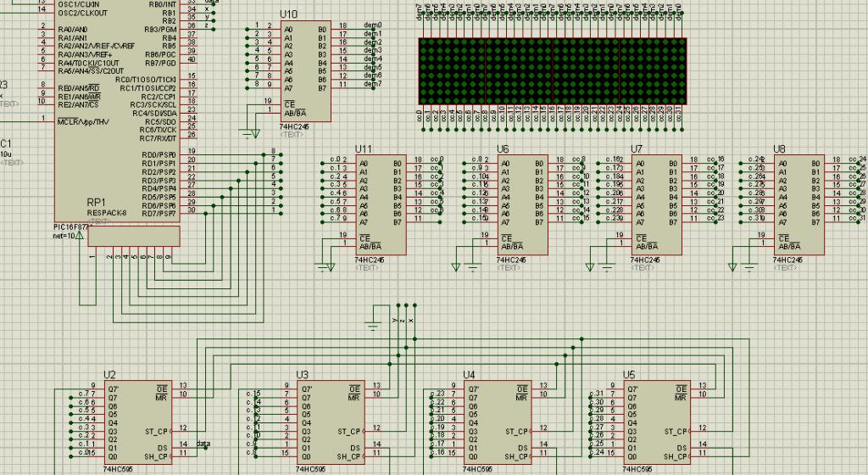
Task: Click the data net label near U2
Action: point(203,444)
